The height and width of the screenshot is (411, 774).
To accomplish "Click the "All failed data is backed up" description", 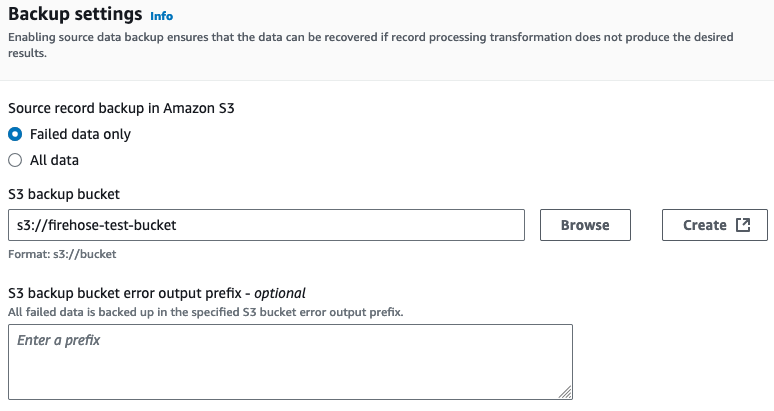I will pyautogui.click(x=205, y=312).
